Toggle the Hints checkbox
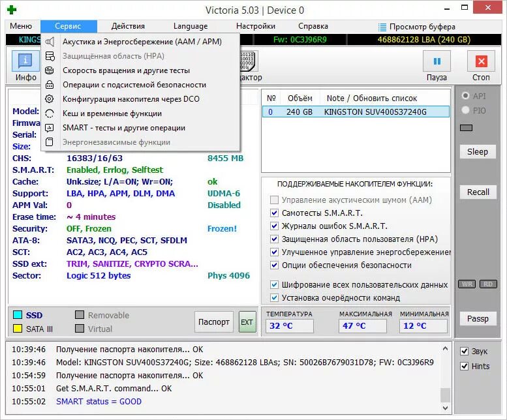507x420 pixels. (x=465, y=366)
